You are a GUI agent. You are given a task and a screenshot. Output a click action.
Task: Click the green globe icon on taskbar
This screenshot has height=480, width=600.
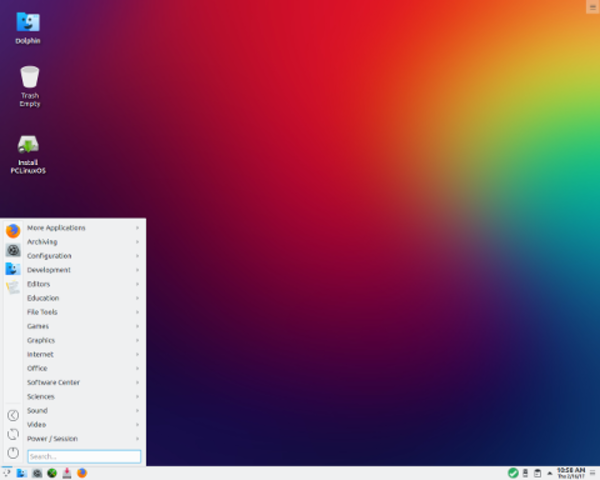coord(52,473)
